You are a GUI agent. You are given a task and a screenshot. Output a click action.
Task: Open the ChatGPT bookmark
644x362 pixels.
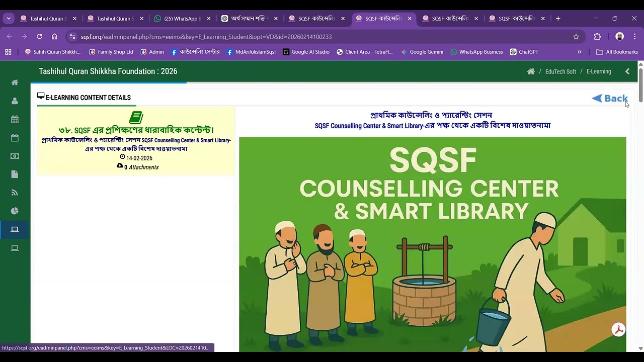tap(524, 52)
